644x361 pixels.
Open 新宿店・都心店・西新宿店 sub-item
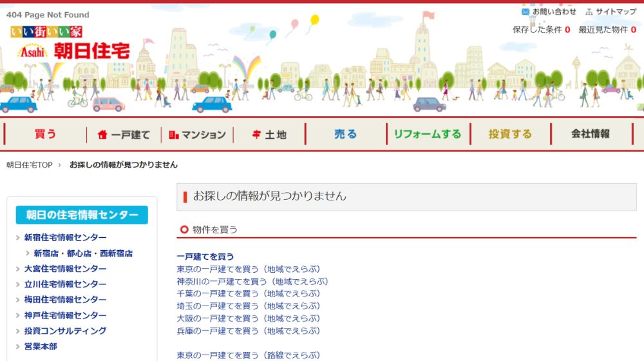click(83, 253)
